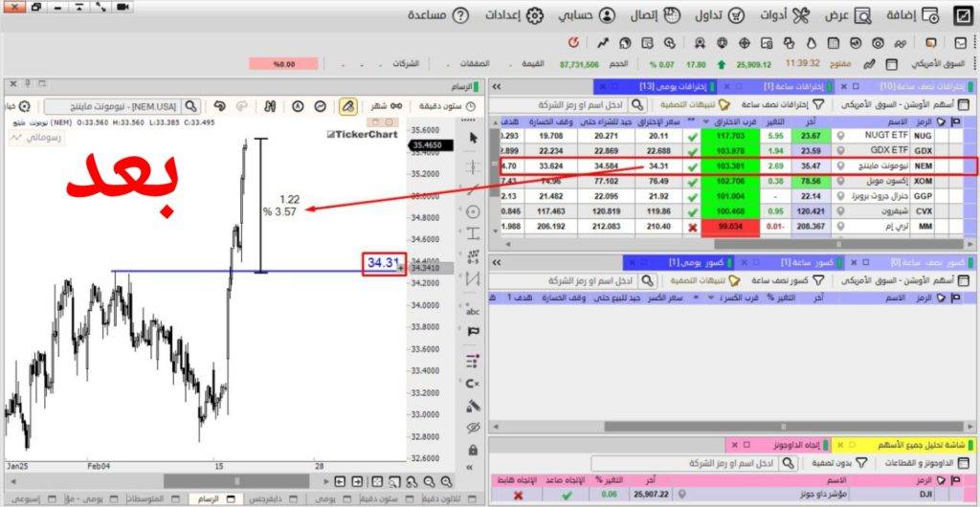980x507 pixels.
Task: Click the crosshair target toolbar icon
Action: [745, 43]
